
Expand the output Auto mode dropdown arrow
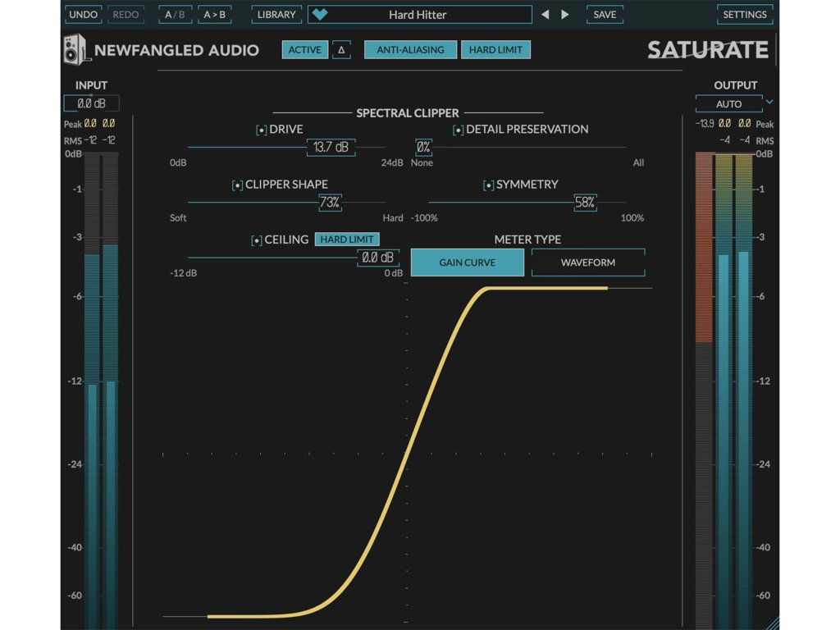(x=769, y=103)
